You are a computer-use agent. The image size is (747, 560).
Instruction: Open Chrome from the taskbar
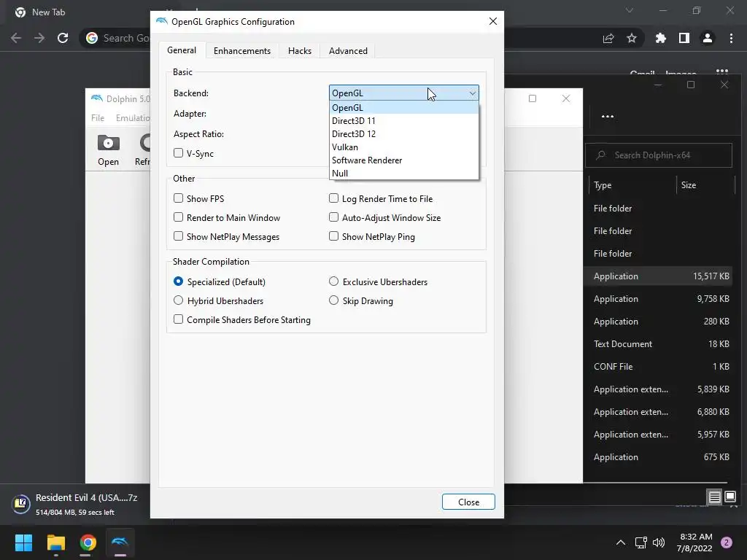click(88, 542)
